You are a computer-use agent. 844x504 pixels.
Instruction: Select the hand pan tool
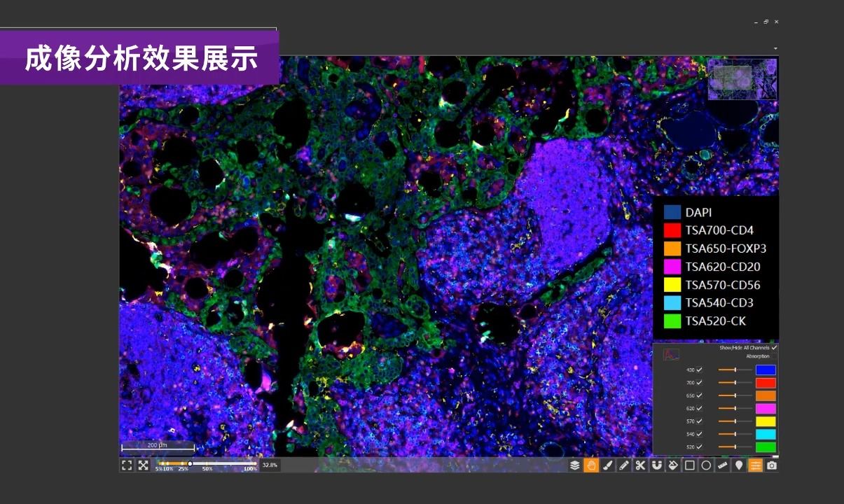pyautogui.click(x=591, y=465)
